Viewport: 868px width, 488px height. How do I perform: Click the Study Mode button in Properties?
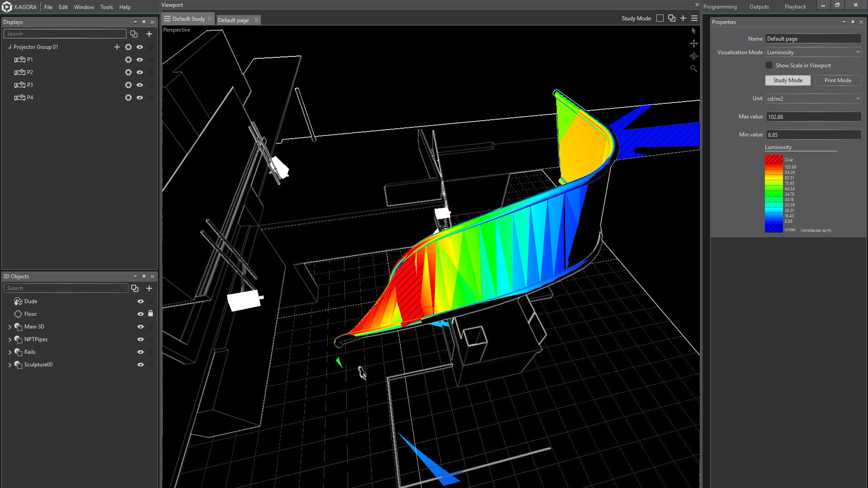point(788,80)
